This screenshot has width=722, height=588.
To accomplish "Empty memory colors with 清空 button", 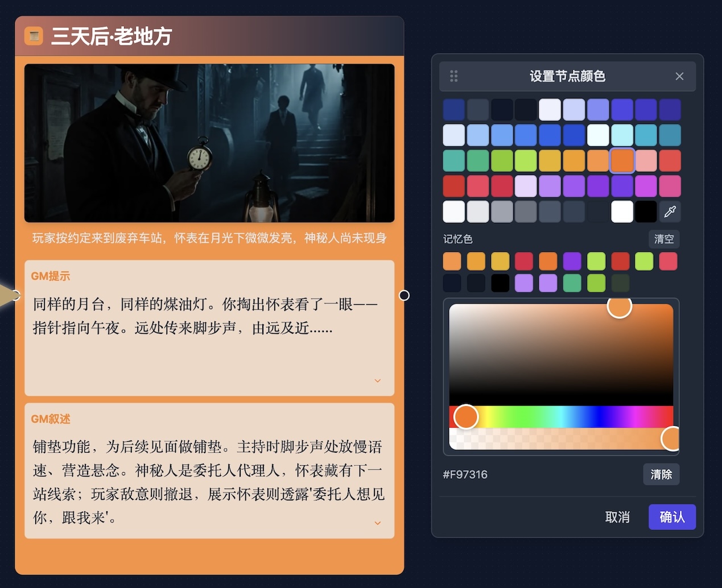I will click(663, 239).
